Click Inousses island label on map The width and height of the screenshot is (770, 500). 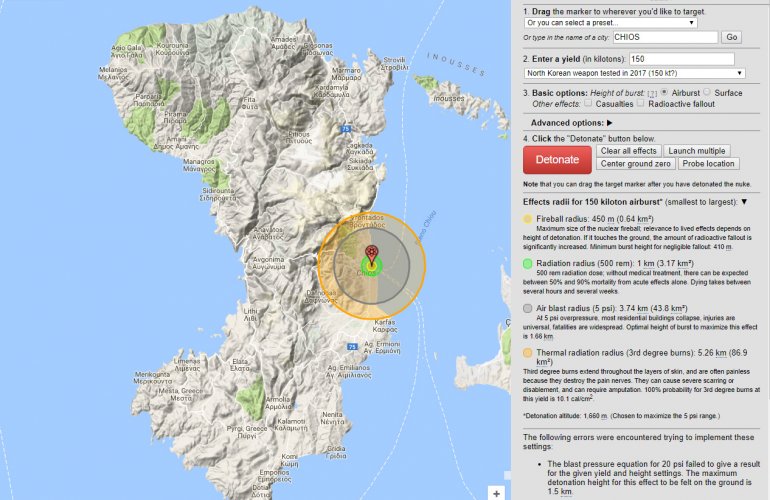click(448, 99)
